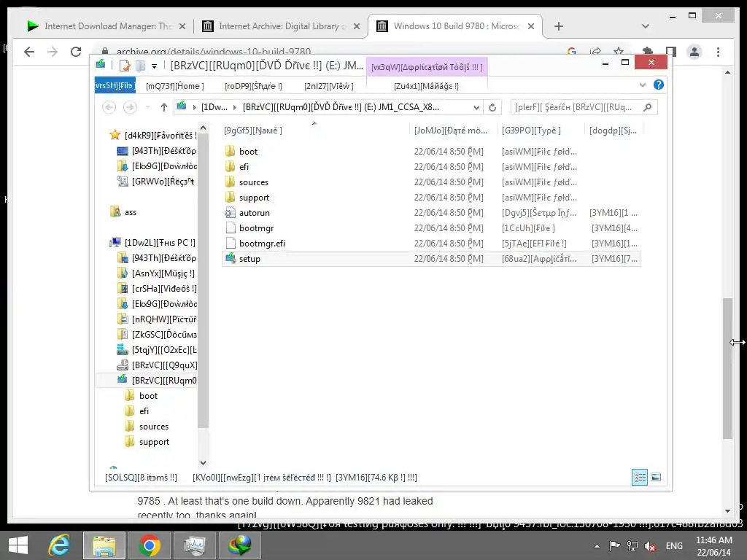The width and height of the screenshot is (747, 560).
Task: Select the autorun setup information file
Action: tap(254, 213)
